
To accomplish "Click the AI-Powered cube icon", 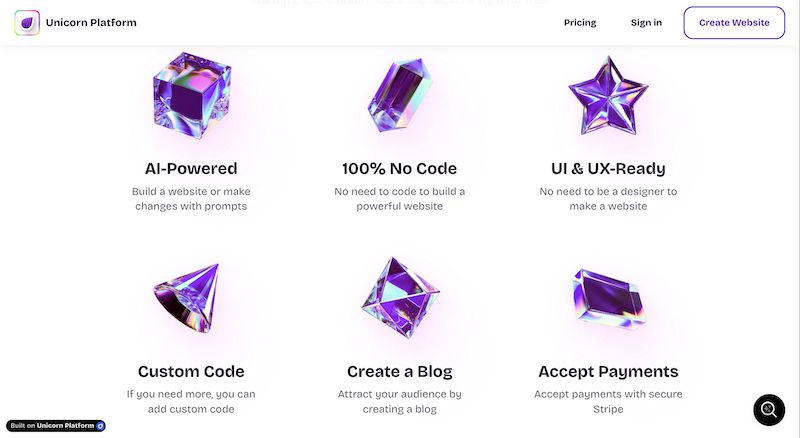I will point(189,96).
